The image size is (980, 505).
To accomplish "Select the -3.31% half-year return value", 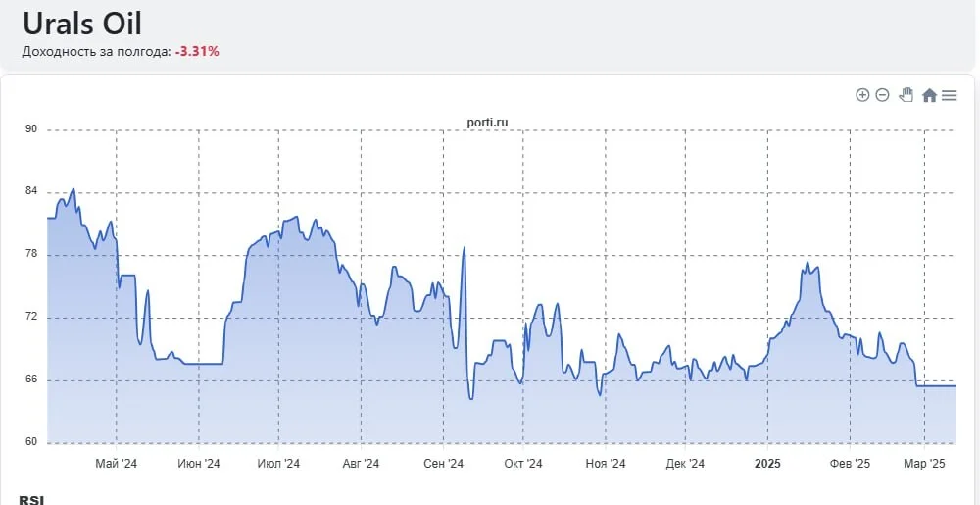I will coord(197,52).
